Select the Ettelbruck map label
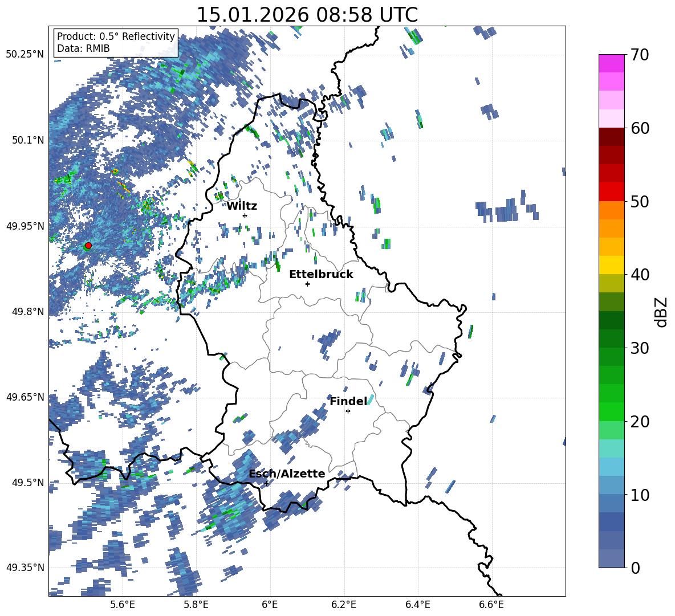Viewport: 675px width, 616px height. point(321,275)
